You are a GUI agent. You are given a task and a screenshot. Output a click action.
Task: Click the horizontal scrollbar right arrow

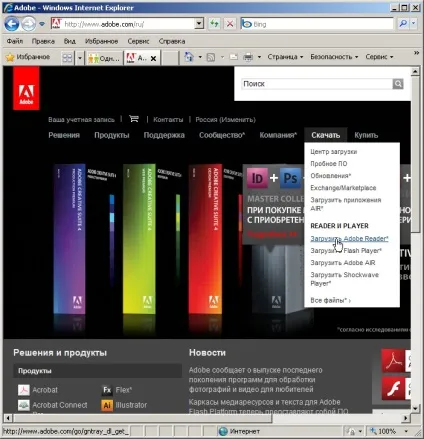(x=405, y=418)
